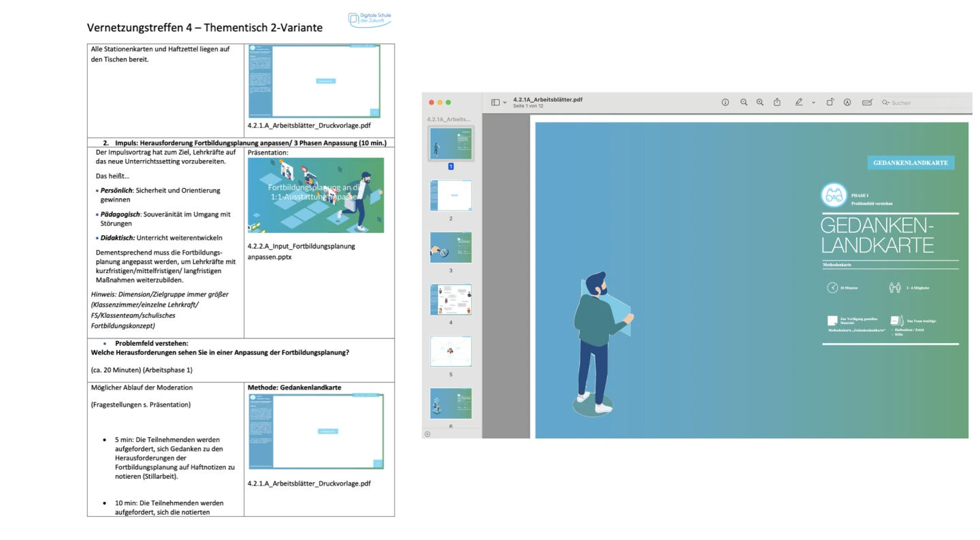This screenshot has width=980, height=540.
Task: Select the markup pen highlight tool
Action: point(799,102)
